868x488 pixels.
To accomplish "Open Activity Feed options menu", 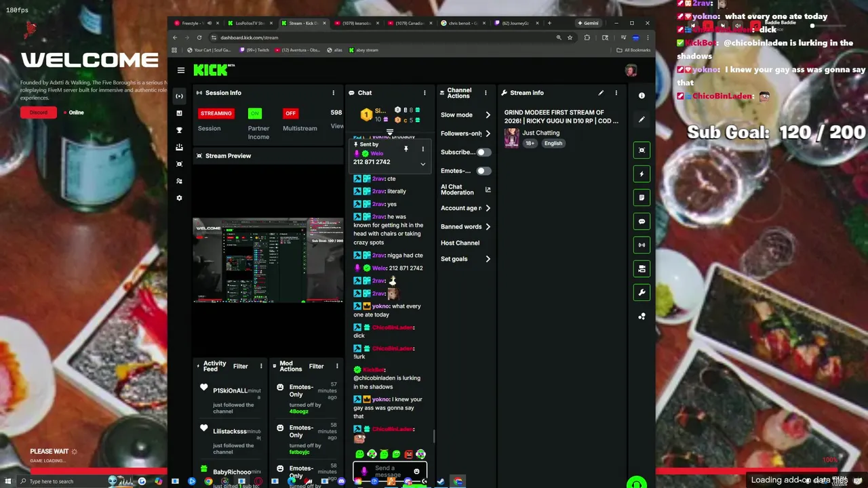I will [x=261, y=366].
